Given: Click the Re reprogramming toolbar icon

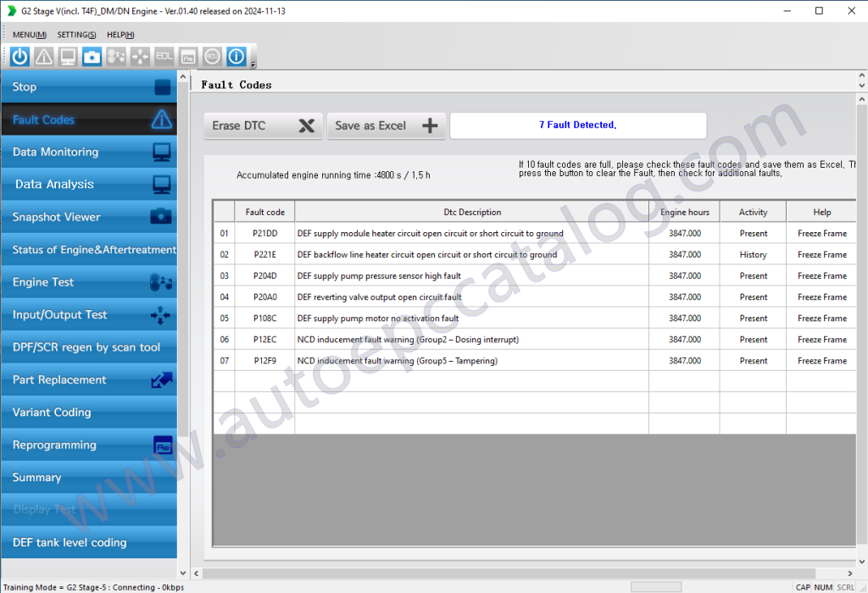Looking at the screenshot, I should (187, 56).
